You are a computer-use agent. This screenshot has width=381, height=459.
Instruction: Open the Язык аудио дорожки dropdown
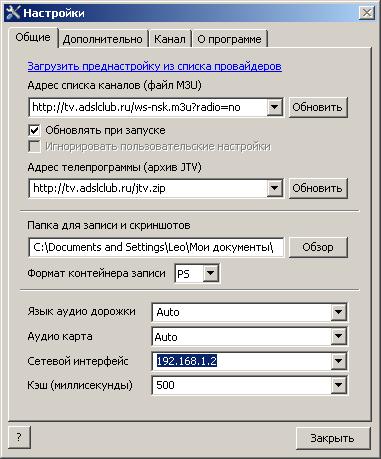(338, 312)
